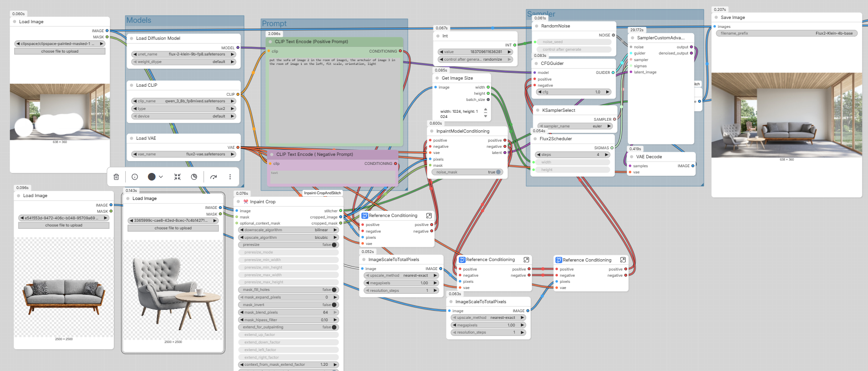The height and width of the screenshot is (371, 868).
Task: Toggle the noise_mask switch in InpaintModelConditioning
Action: click(x=498, y=172)
